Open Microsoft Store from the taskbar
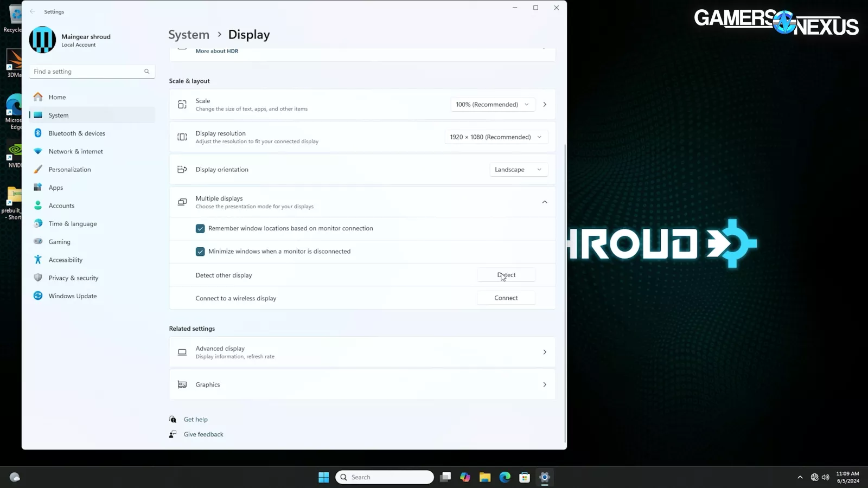The image size is (868, 488). coord(524,477)
